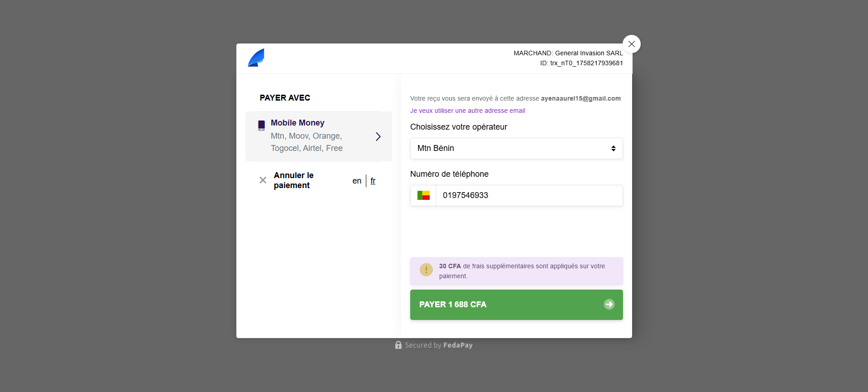868x392 pixels.
Task: Click the PAYER 1 688 CFA label
Action: (x=453, y=305)
